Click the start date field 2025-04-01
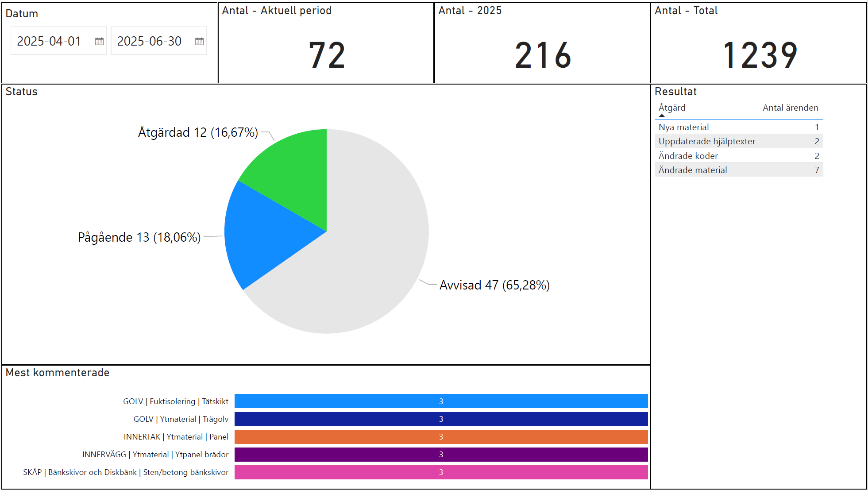 49,41
